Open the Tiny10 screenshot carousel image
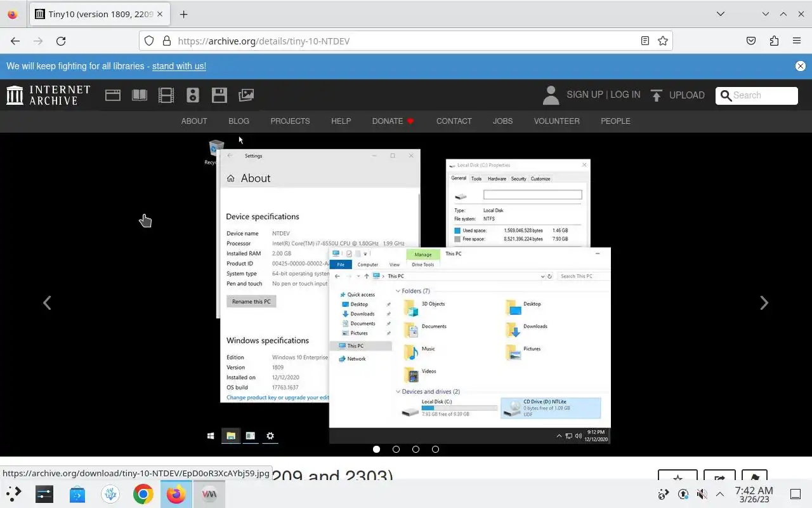Image resolution: width=812 pixels, height=508 pixels. click(406, 292)
